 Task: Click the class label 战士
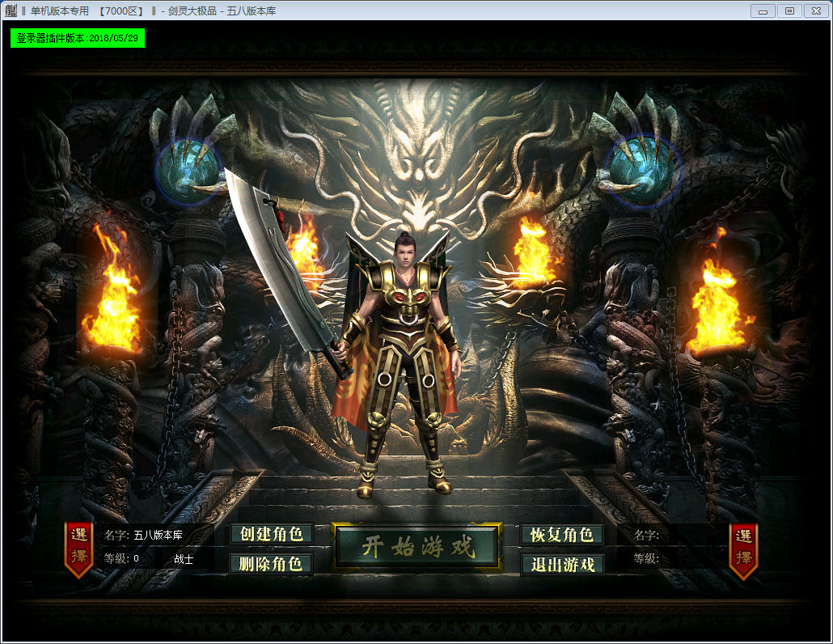(x=184, y=559)
